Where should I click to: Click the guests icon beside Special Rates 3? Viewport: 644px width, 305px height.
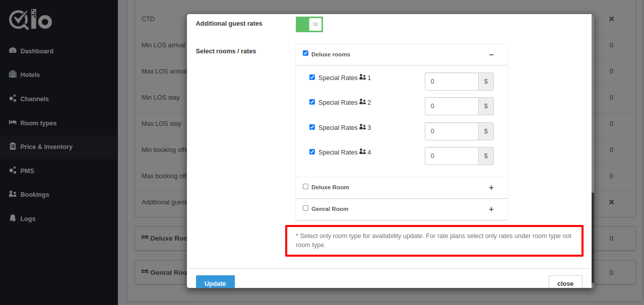tap(362, 127)
